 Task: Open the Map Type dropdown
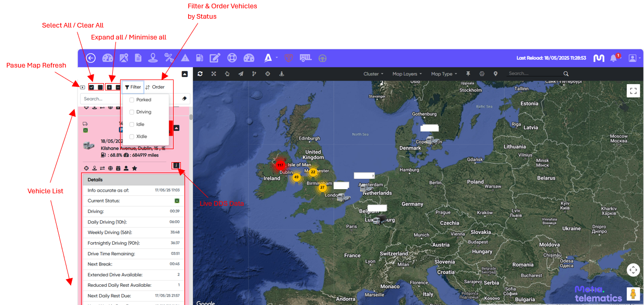click(444, 74)
